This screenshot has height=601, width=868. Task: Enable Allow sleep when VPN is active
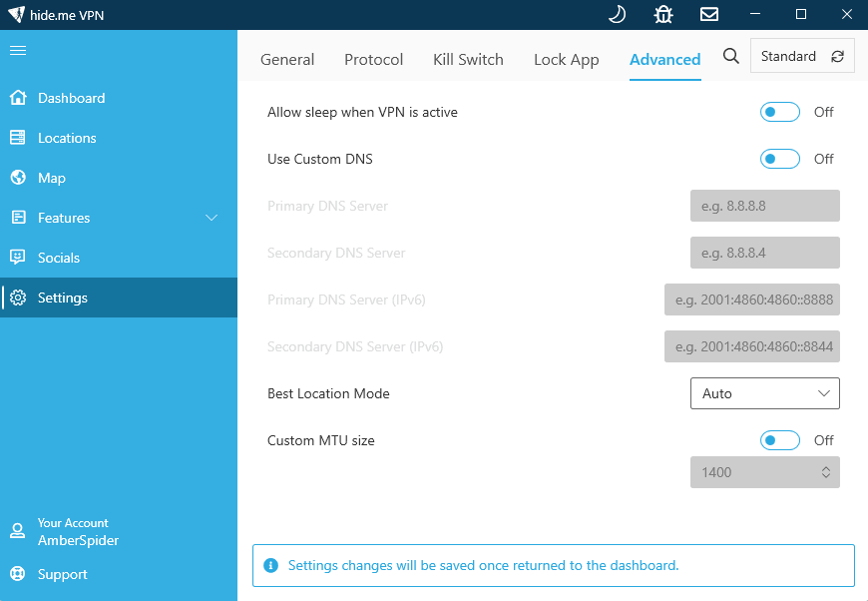(x=779, y=112)
